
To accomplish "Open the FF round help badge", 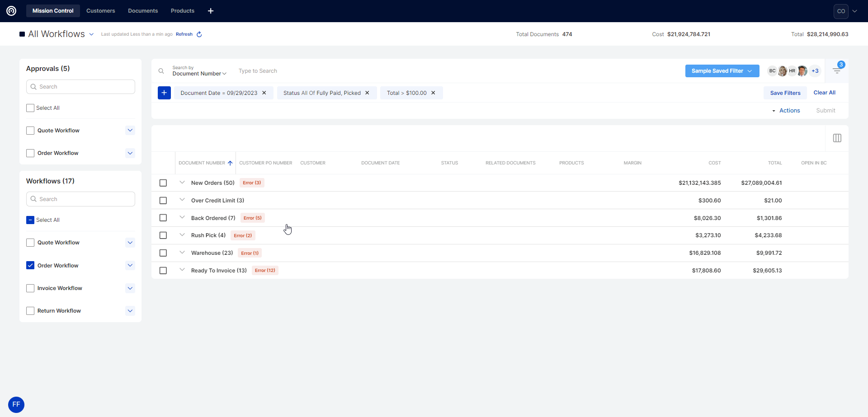I will coord(16,404).
